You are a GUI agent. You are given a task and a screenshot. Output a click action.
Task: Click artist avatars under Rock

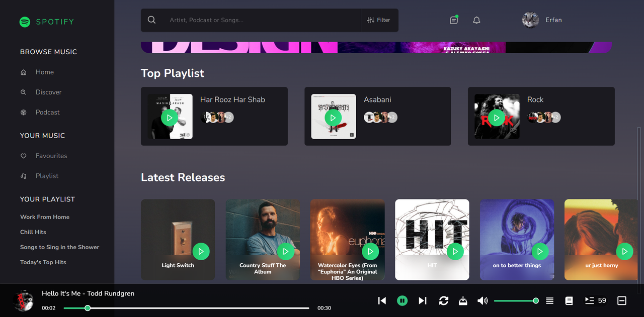click(x=544, y=118)
